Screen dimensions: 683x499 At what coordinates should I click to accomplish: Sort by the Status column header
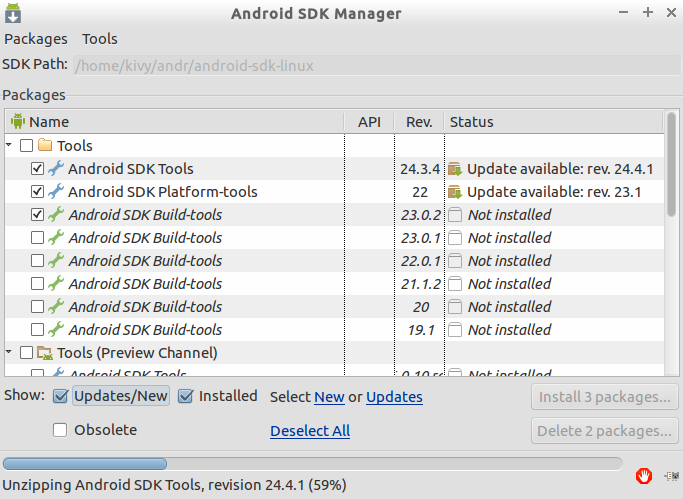(x=554, y=121)
